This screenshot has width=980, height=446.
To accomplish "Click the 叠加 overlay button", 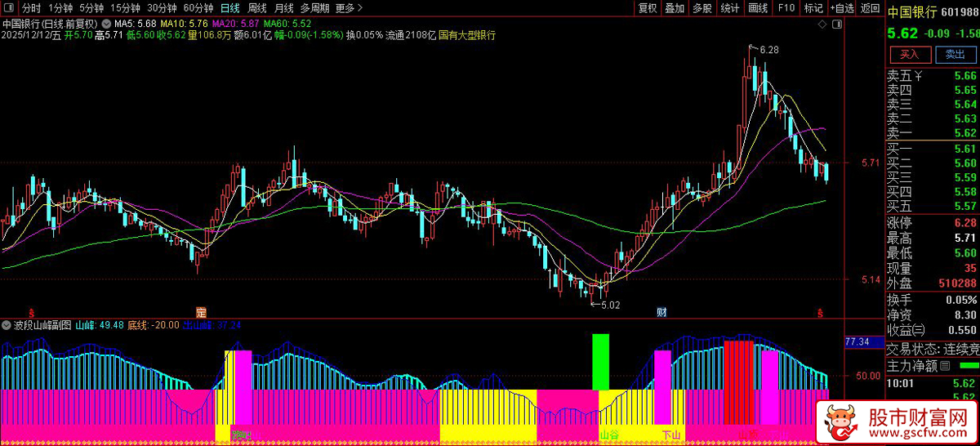I will (x=675, y=8).
